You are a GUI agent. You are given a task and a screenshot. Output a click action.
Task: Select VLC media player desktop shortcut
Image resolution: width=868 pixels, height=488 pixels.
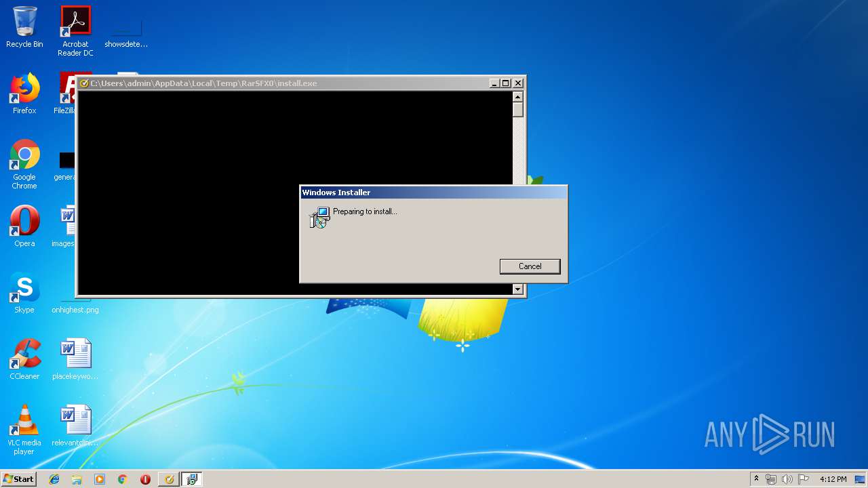pos(24,430)
